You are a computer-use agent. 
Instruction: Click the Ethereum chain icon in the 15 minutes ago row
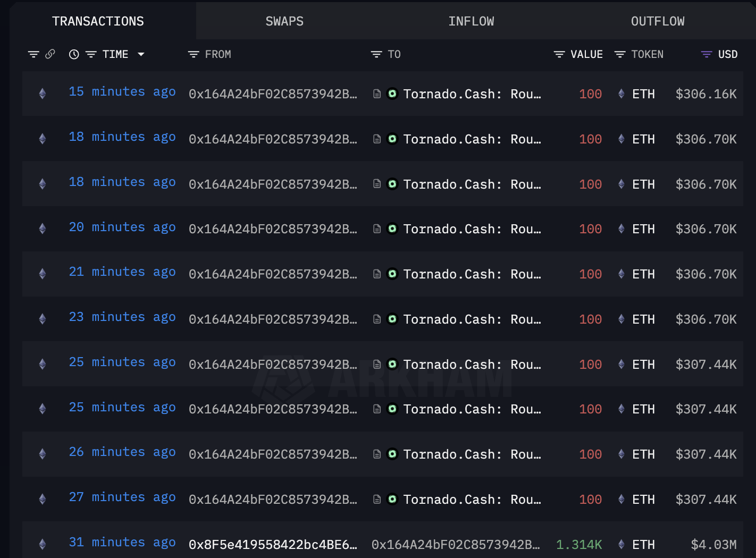(43, 94)
